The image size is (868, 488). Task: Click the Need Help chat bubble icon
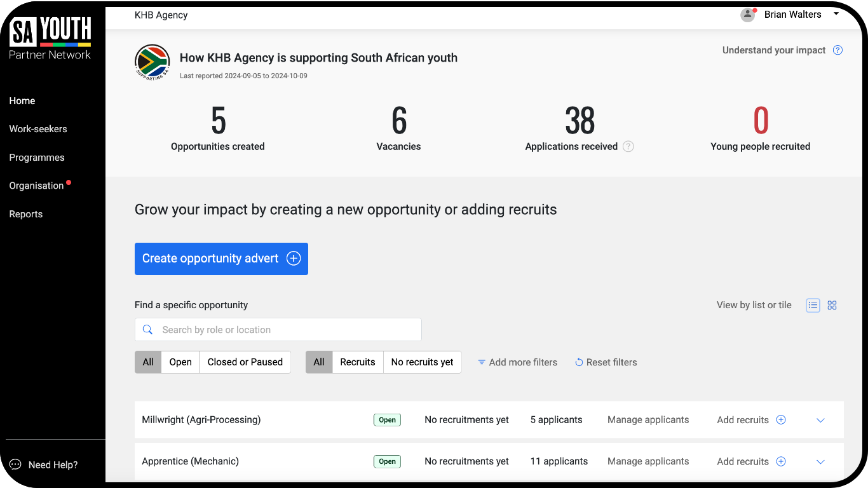[15, 464]
